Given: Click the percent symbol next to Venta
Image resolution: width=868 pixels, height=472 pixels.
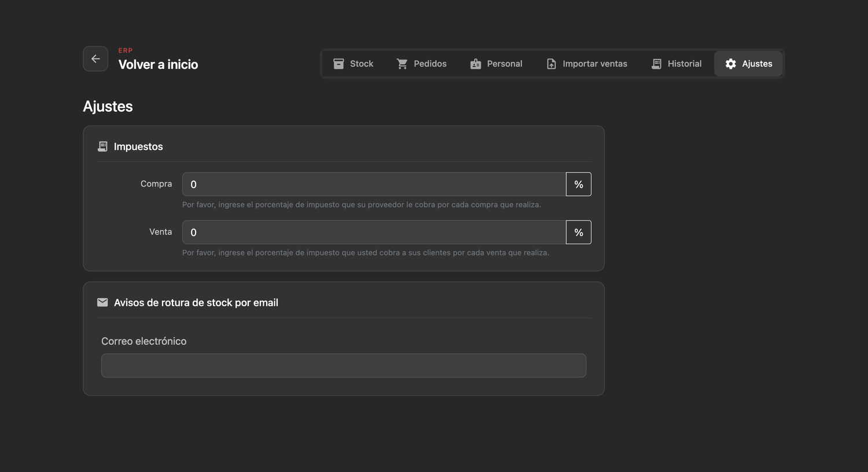Looking at the screenshot, I should (579, 232).
